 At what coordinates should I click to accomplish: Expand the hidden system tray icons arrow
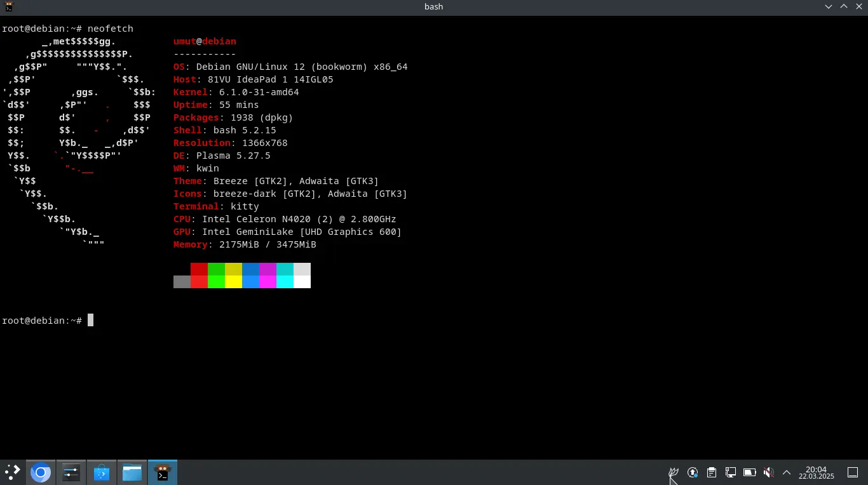click(x=787, y=472)
